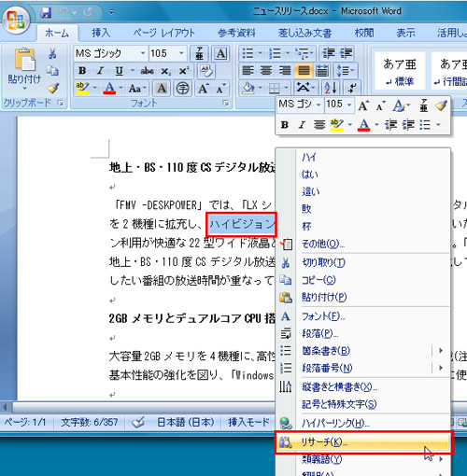Click the Office button orb

pos(16,20)
